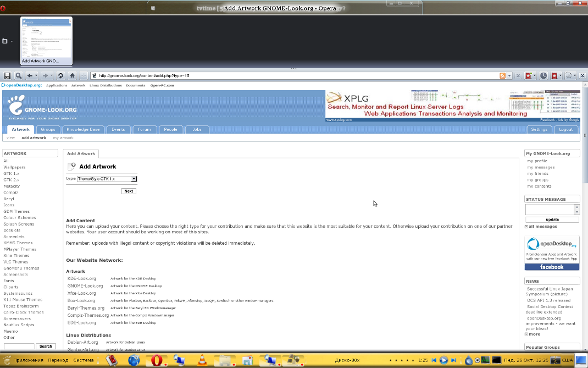Click the openDesktop facebook banner
588x368 pixels.
point(552,252)
